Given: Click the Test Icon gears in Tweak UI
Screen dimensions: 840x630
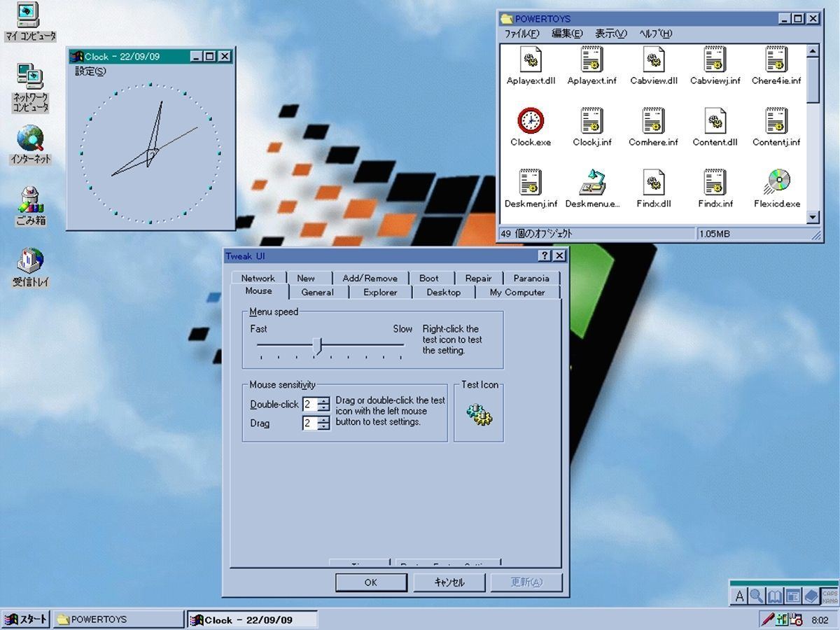Looking at the screenshot, I should pyautogui.click(x=479, y=414).
